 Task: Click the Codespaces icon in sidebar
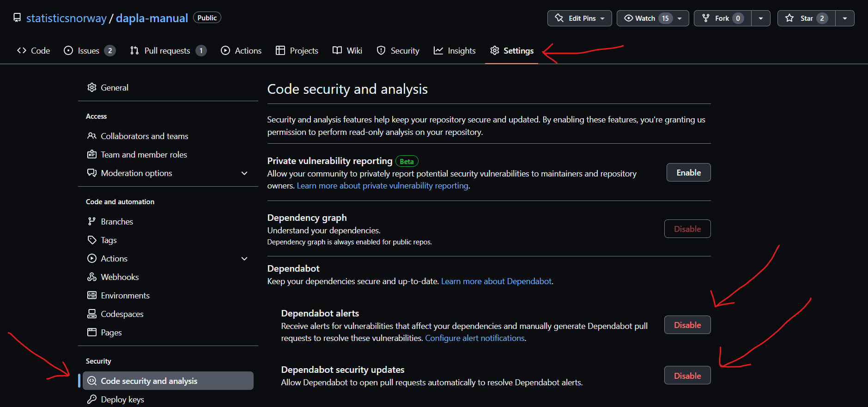(x=92, y=314)
